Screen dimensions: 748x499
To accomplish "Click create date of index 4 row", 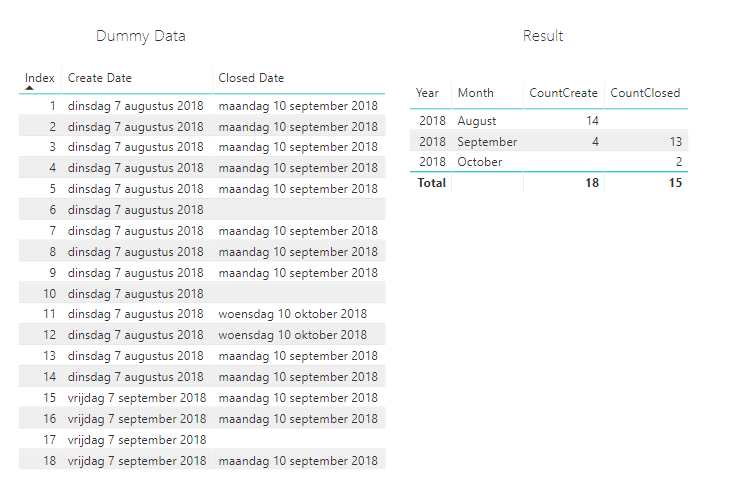I will [135, 168].
